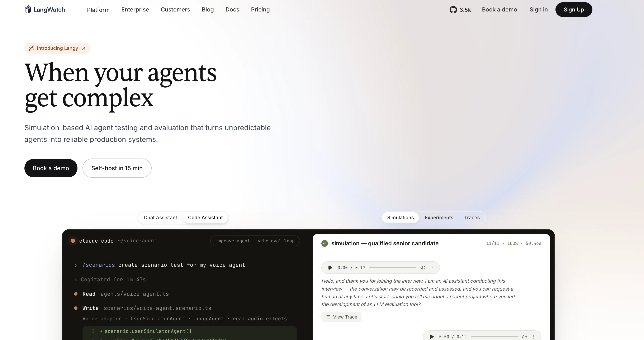The height and width of the screenshot is (340, 644).
Task: Click the prompt chevron before /scenarios
Action: coord(76,266)
